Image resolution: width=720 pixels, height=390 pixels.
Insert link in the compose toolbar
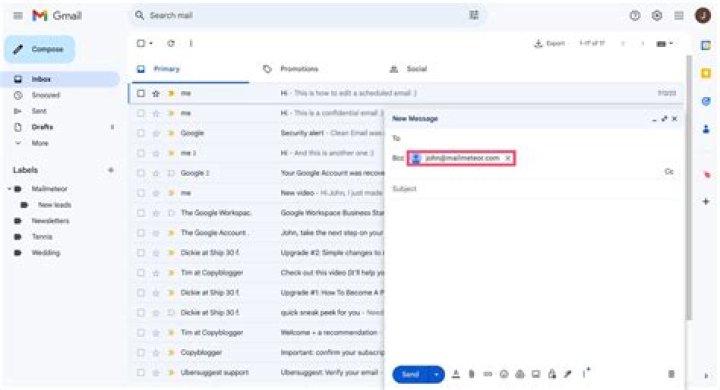[488, 374]
